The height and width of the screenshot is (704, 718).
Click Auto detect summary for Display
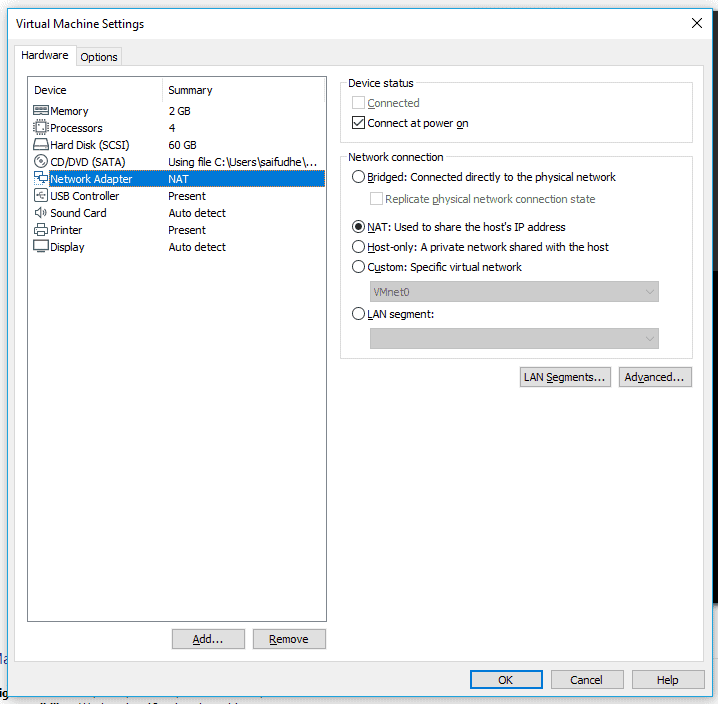[197, 247]
